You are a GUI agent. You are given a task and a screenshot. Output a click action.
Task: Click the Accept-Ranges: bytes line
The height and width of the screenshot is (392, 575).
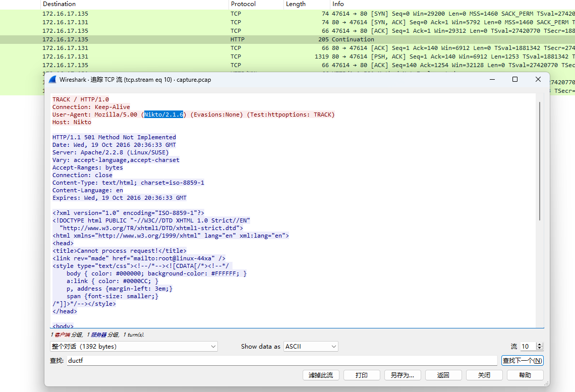[x=88, y=167]
